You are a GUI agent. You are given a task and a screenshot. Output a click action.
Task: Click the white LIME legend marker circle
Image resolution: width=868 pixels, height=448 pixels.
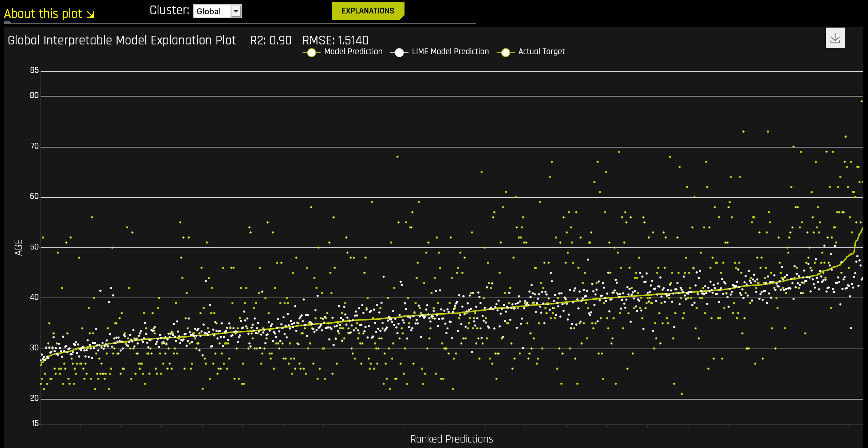399,52
